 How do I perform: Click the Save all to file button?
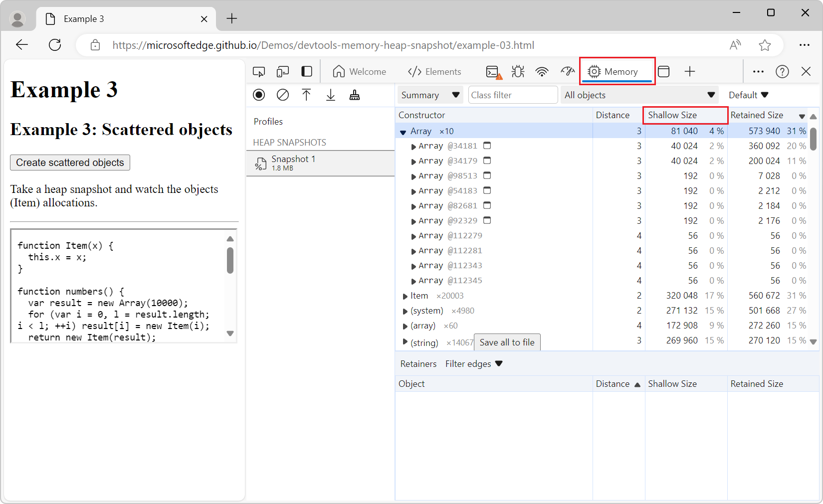[x=507, y=342]
